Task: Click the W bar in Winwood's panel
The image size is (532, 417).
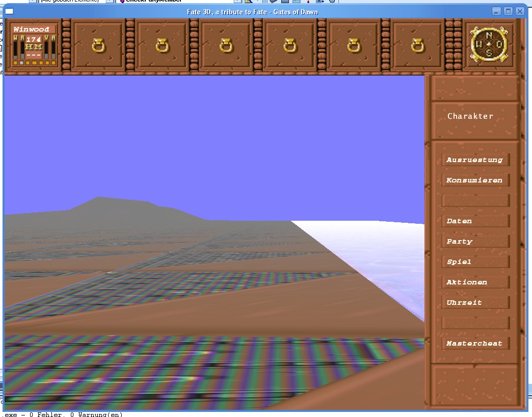Action: coord(15,50)
